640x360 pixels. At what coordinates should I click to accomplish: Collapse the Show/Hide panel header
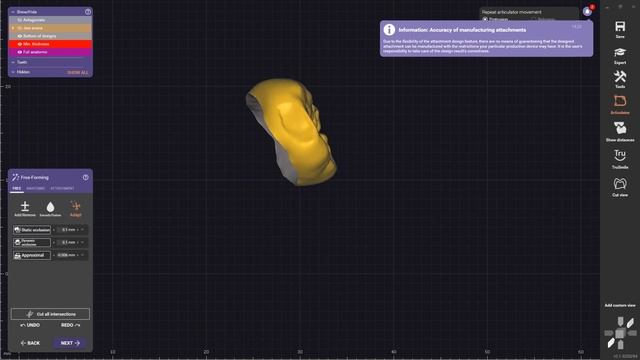(x=13, y=12)
